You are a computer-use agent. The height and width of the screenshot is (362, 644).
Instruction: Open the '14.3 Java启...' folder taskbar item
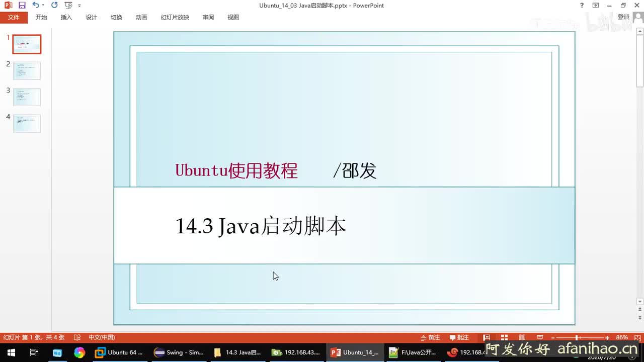(237, 352)
